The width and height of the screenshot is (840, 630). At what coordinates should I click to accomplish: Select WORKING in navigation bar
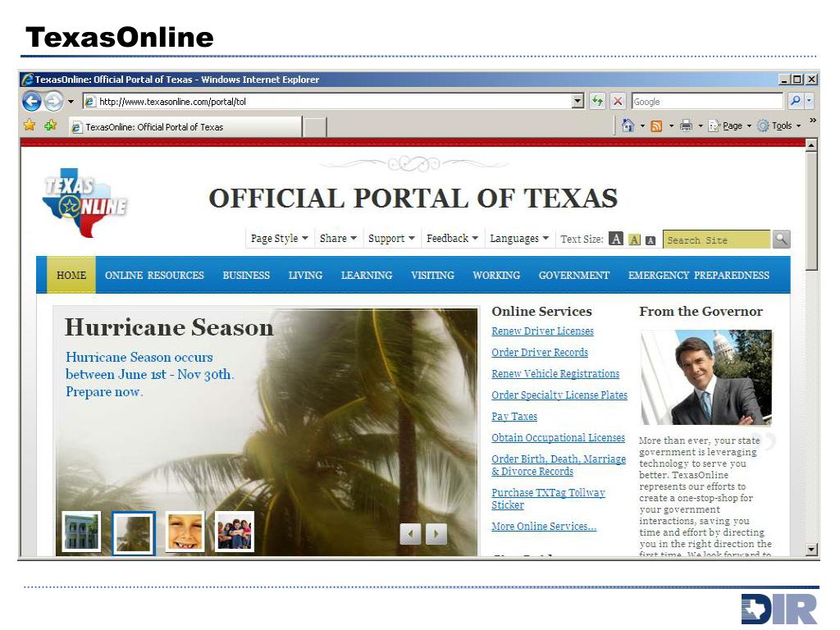pyautogui.click(x=496, y=276)
